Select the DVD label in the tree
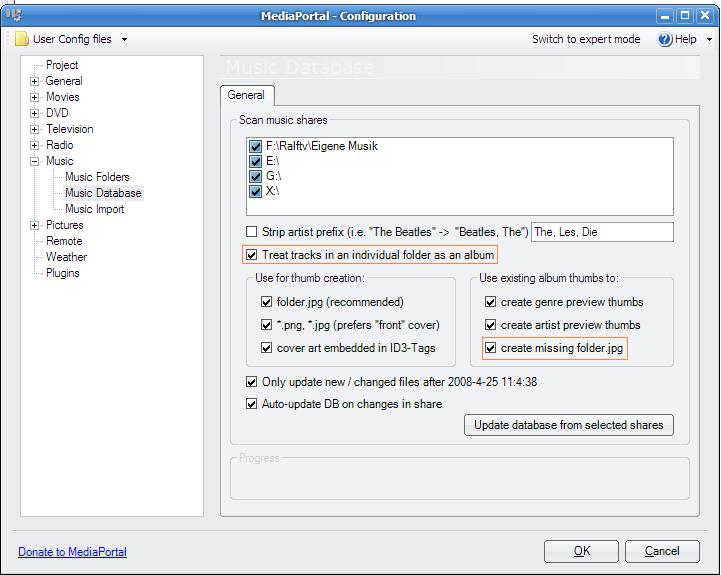Screen dimensions: 721x575 tap(57, 113)
